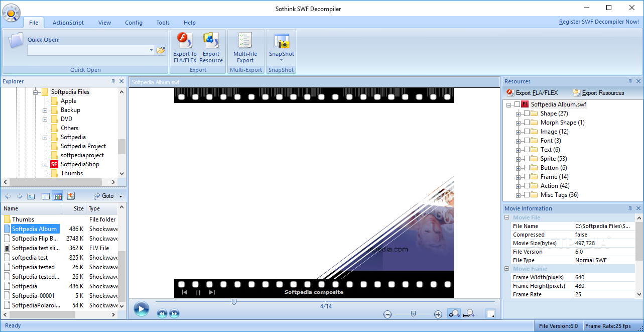The image size is (644, 332).
Task: Click Export To FLA/FLEX ribbon icon
Action: [185, 48]
